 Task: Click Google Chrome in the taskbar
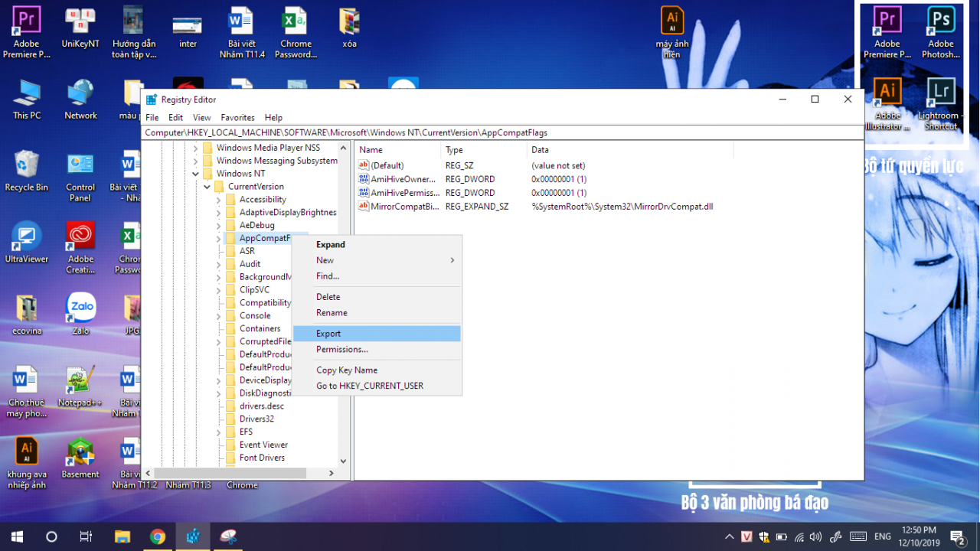pyautogui.click(x=158, y=536)
